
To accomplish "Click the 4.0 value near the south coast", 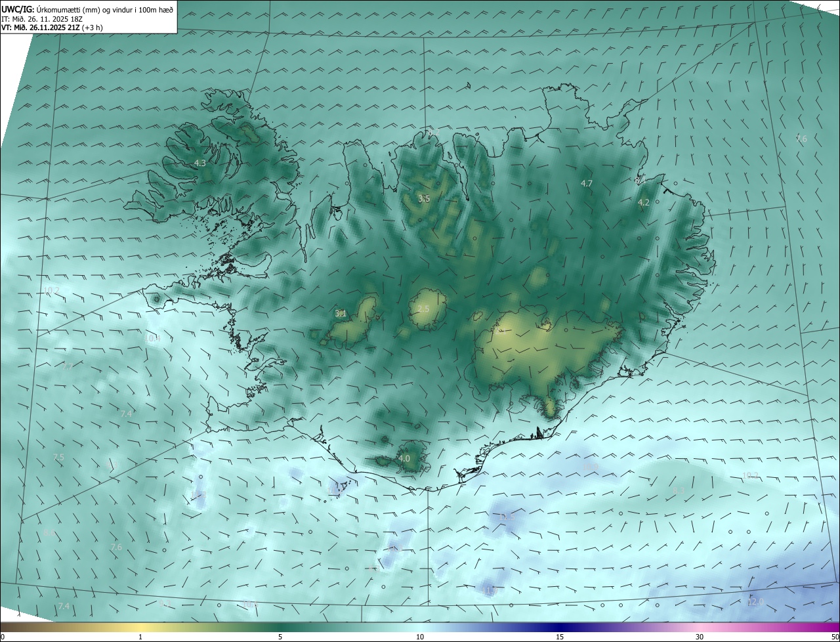I will tap(404, 459).
